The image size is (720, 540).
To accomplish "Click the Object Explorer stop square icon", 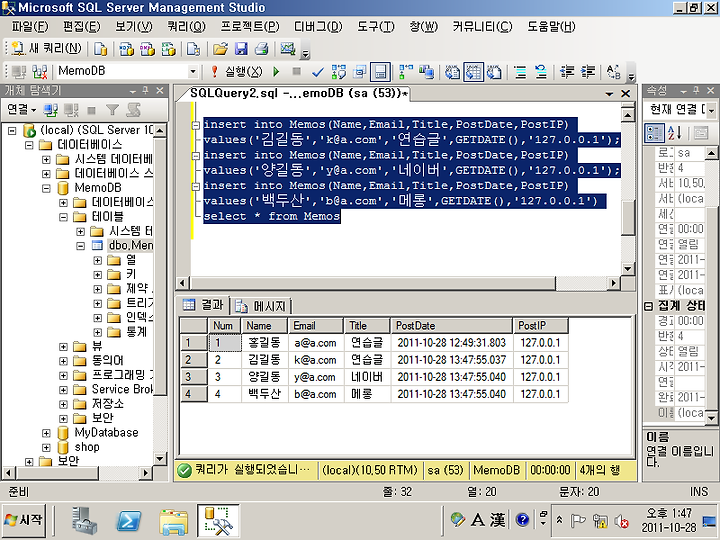I will 91,110.
